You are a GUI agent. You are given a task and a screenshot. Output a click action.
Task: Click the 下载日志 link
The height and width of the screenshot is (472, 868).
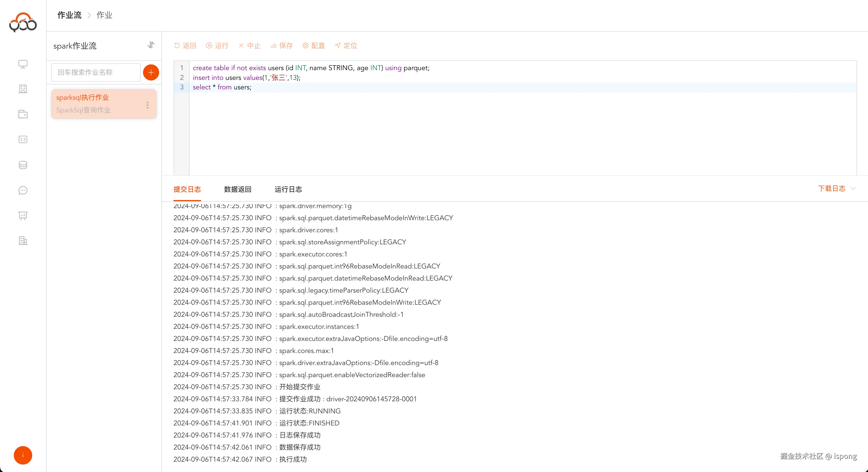click(832, 189)
